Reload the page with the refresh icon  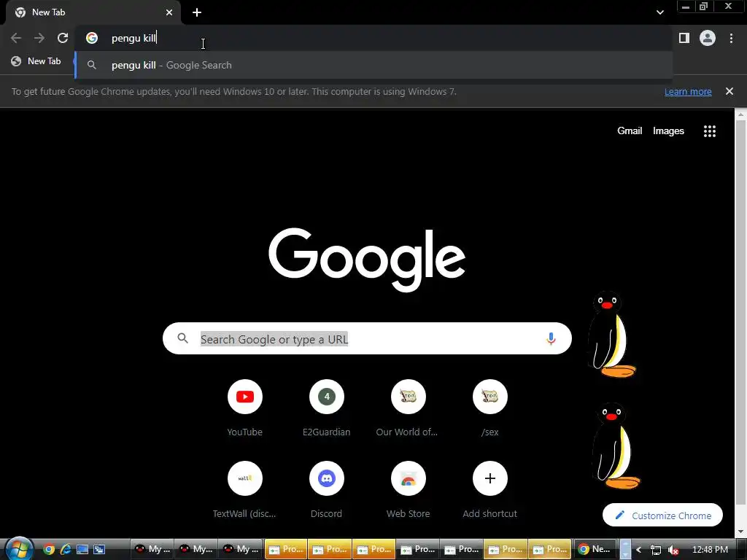click(63, 38)
